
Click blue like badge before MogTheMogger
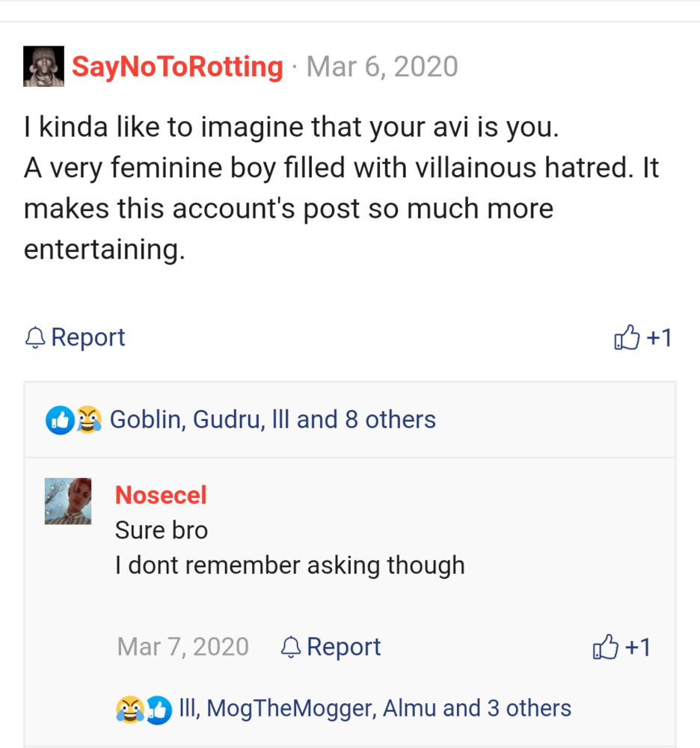point(158,708)
